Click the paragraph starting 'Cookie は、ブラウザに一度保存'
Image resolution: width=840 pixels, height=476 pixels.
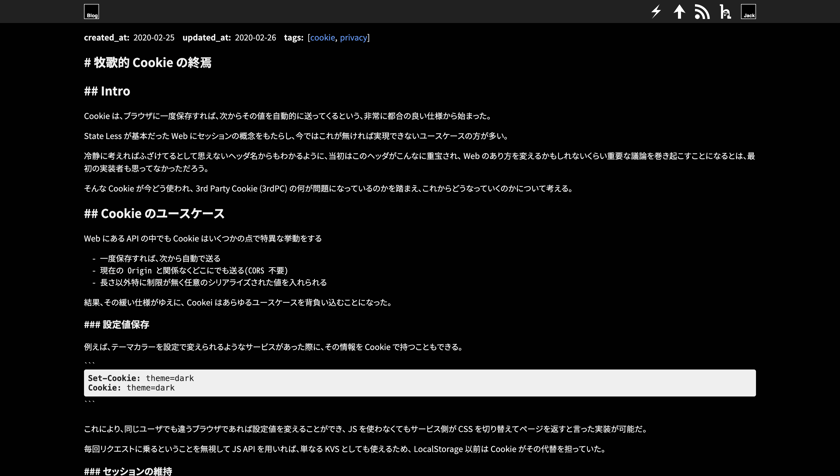[288, 116]
